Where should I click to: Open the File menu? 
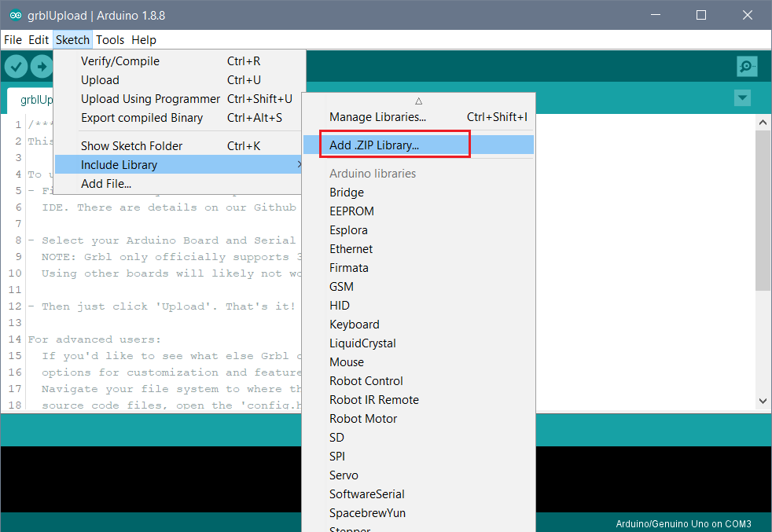click(13, 40)
